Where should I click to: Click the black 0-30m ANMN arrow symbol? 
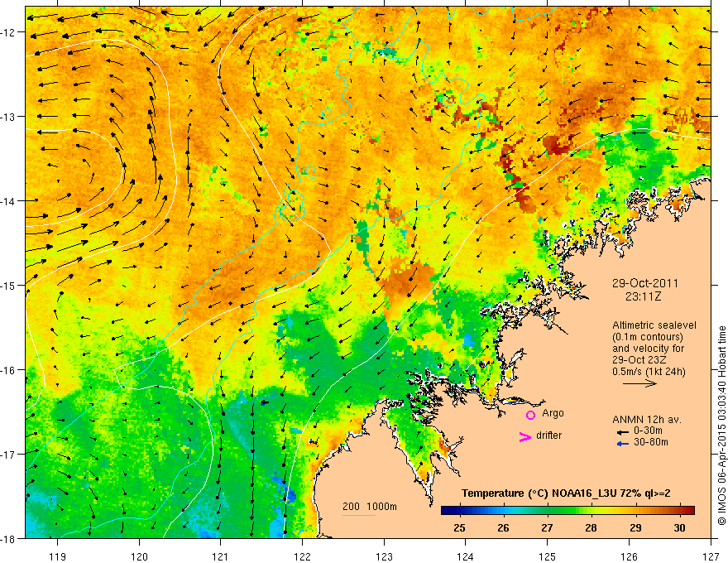[622, 432]
